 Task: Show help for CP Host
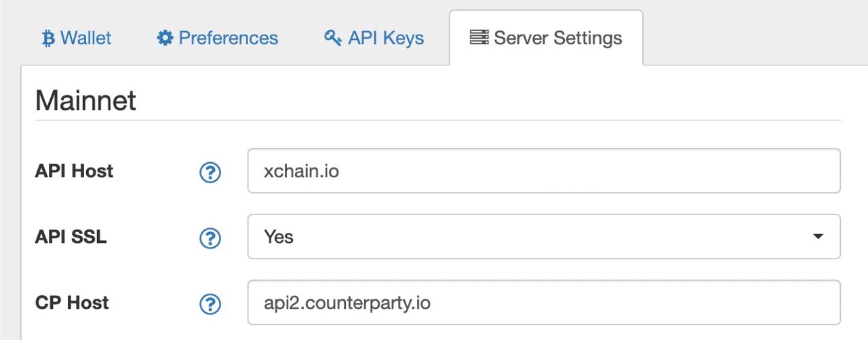point(210,303)
